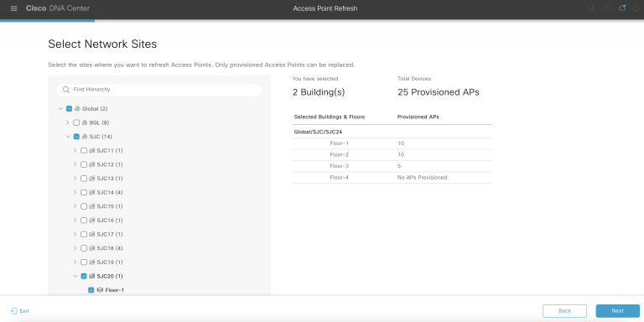
Task: Expand the SJC11 building node
Action: pos(75,151)
